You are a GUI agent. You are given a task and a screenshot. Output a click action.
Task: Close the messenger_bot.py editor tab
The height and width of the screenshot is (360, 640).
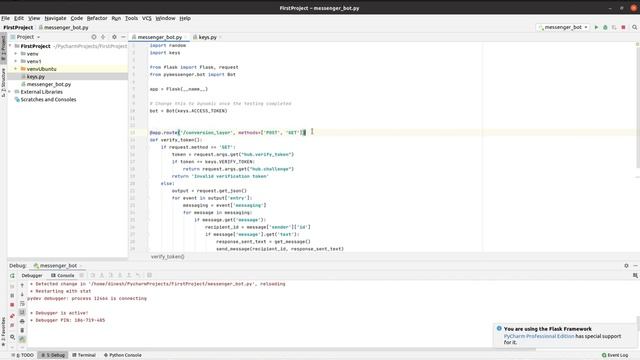(x=186, y=37)
